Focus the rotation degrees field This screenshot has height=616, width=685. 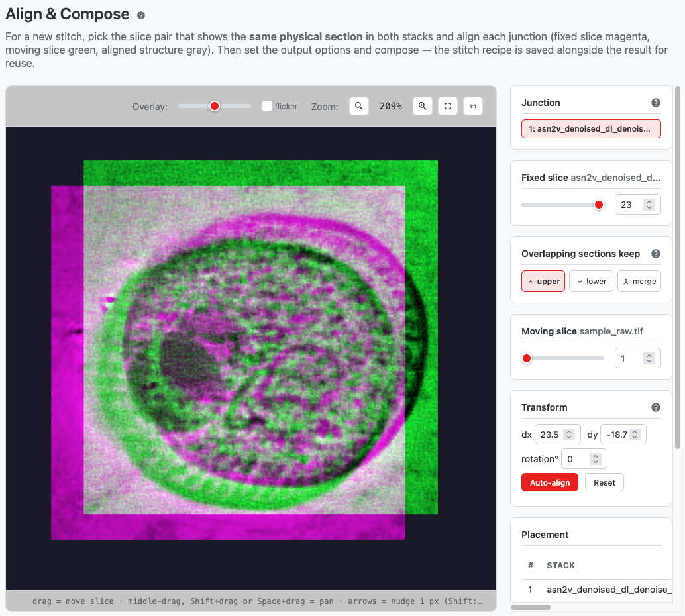click(584, 459)
